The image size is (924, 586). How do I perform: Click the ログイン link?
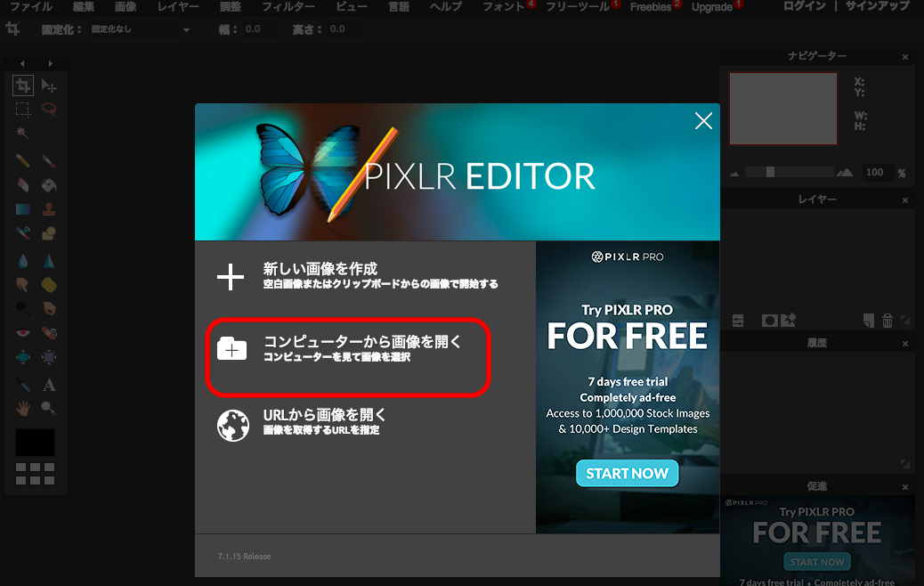click(x=805, y=6)
